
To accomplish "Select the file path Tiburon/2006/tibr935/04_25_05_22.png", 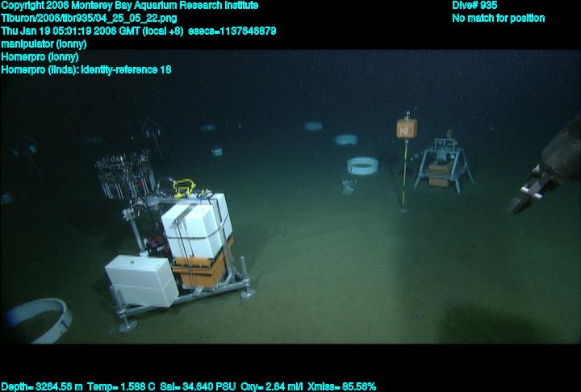I will tap(89, 19).
